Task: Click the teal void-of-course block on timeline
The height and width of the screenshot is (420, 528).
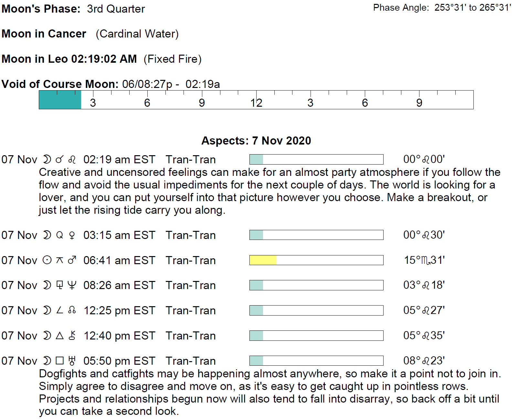Action: (60, 100)
